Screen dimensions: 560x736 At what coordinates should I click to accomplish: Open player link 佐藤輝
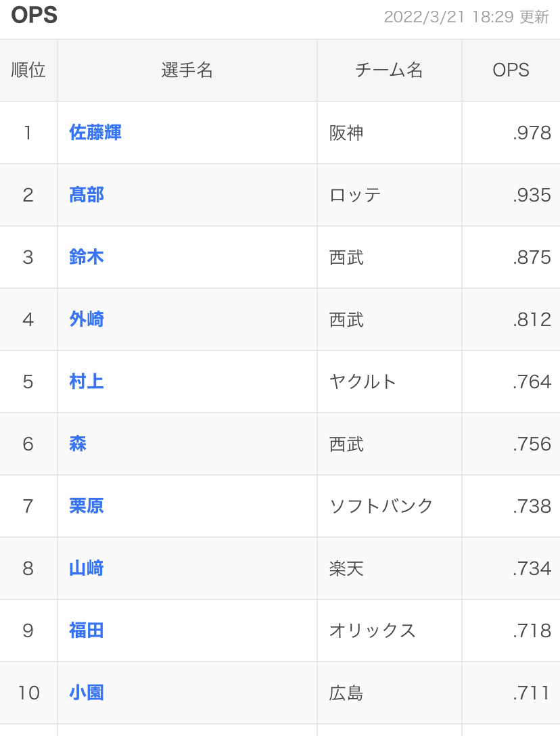pyautogui.click(x=95, y=133)
